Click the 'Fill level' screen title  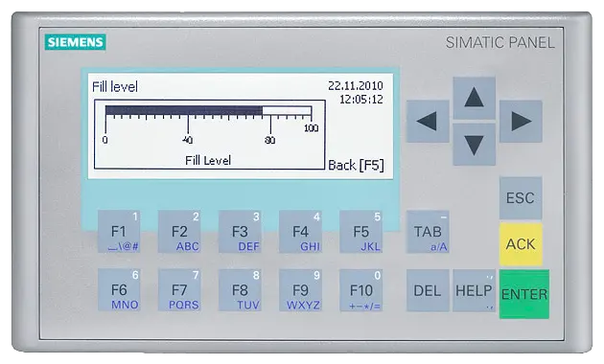[x=115, y=87]
